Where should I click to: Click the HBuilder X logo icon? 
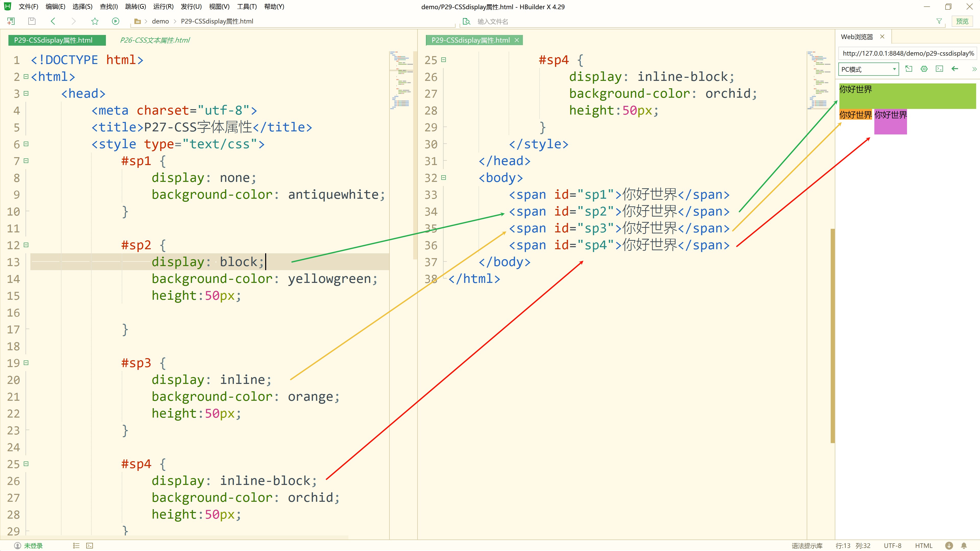(x=8, y=6)
